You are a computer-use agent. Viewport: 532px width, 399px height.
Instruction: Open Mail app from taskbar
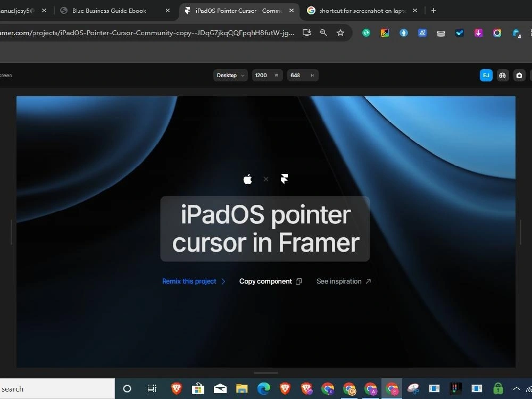(220, 388)
